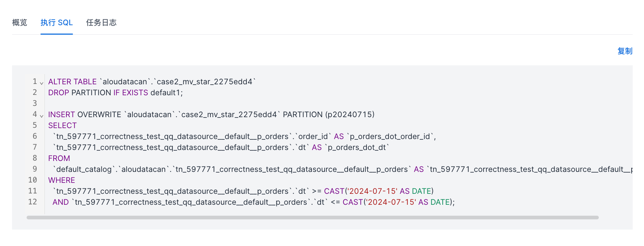This screenshot has height=246, width=644.
Task: Click the '2024-07-15' date string on line 11
Action: coord(372,191)
